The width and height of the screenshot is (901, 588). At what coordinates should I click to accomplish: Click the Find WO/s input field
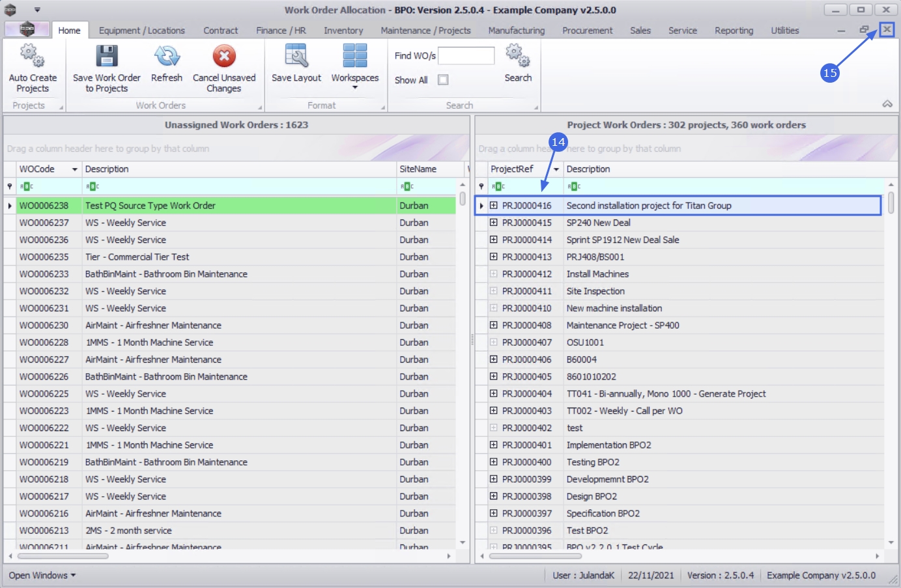pos(466,55)
